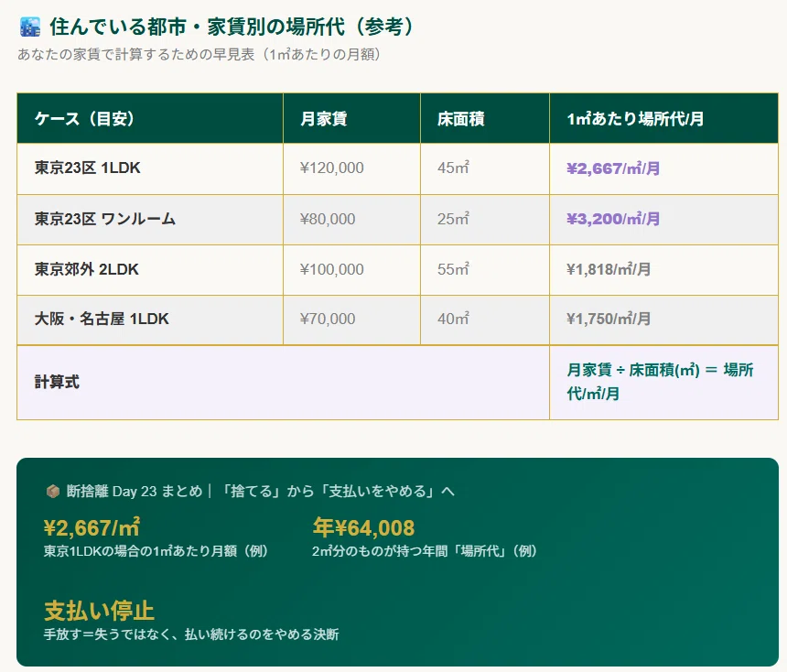Click the gold heading 支払い停止
Screen dimensions: 787x672
pyautogui.click(x=99, y=611)
